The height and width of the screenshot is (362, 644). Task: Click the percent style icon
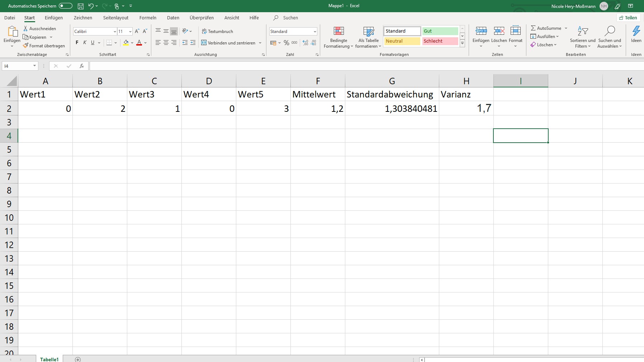tap(286, 43)
